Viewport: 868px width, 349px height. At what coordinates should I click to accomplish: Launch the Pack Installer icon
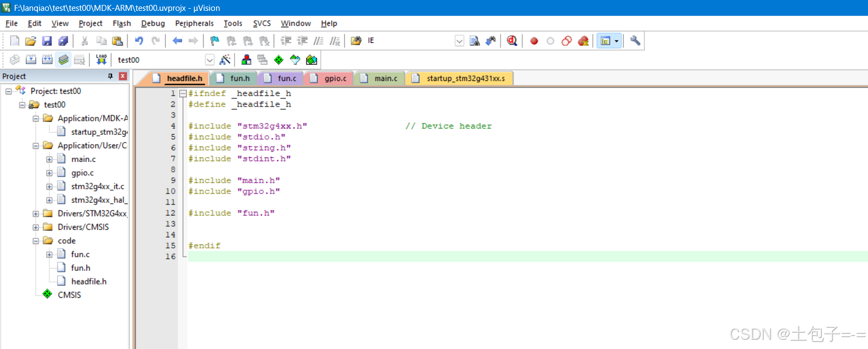(312, 60)
